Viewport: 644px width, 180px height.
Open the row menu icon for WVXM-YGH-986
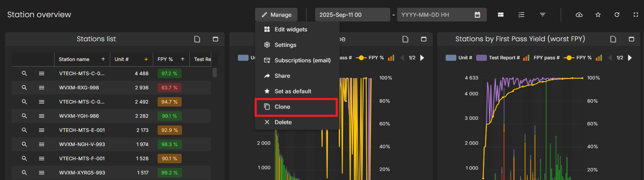coord(42,116)
